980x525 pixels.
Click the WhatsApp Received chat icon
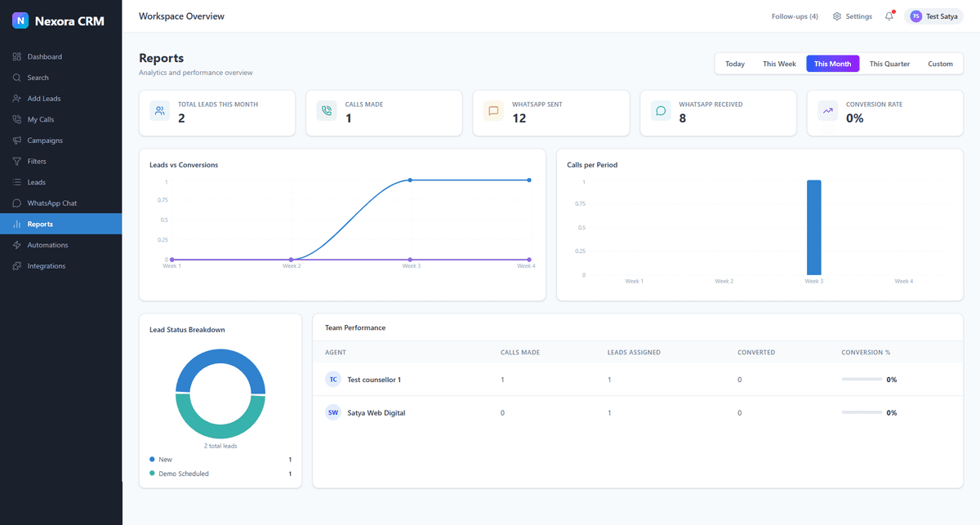pyautogui.click(x=661, y=111)
